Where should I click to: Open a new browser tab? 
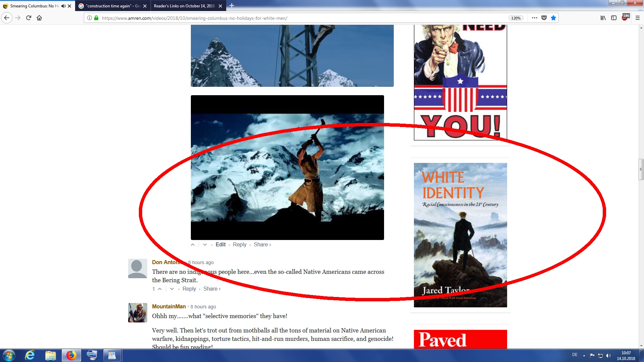point(232,6)
